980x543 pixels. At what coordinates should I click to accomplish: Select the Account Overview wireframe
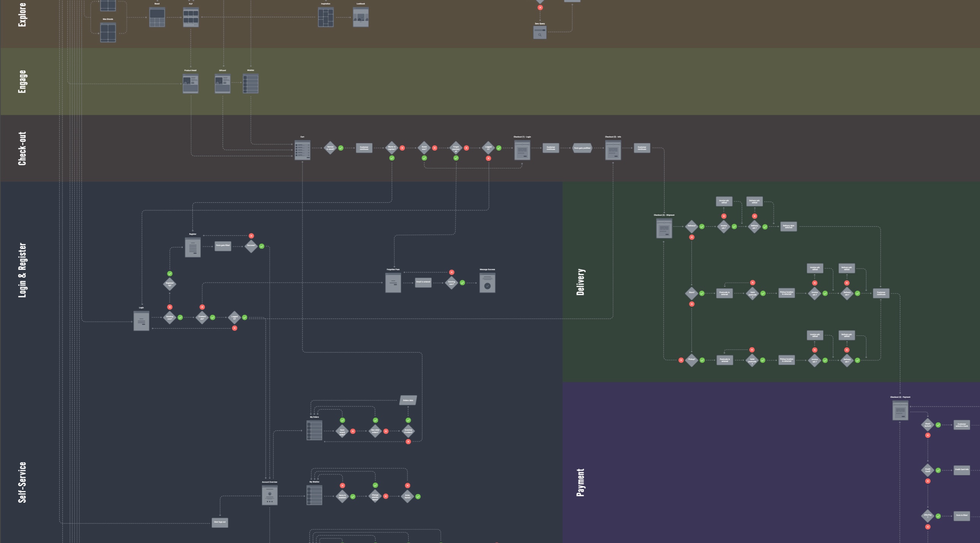(270, 495)
